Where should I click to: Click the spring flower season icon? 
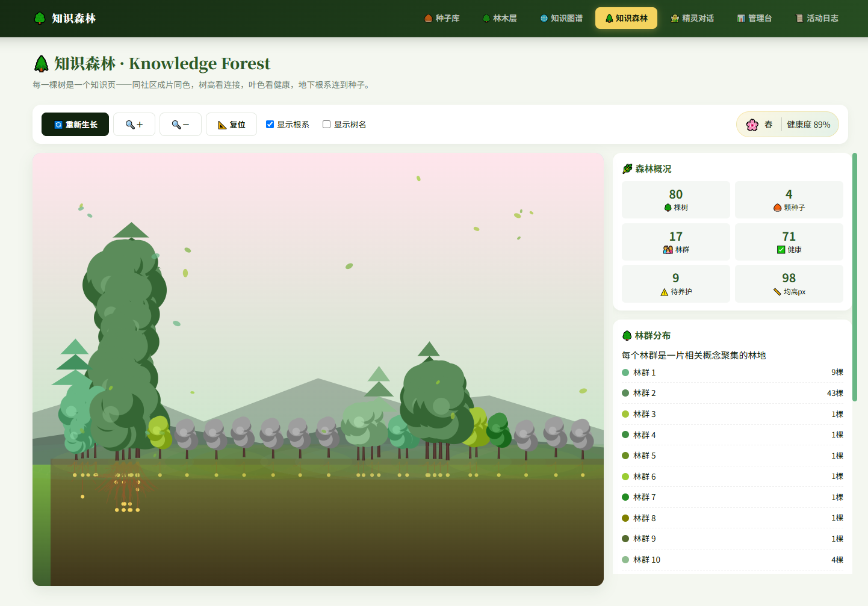coord(752,125)
